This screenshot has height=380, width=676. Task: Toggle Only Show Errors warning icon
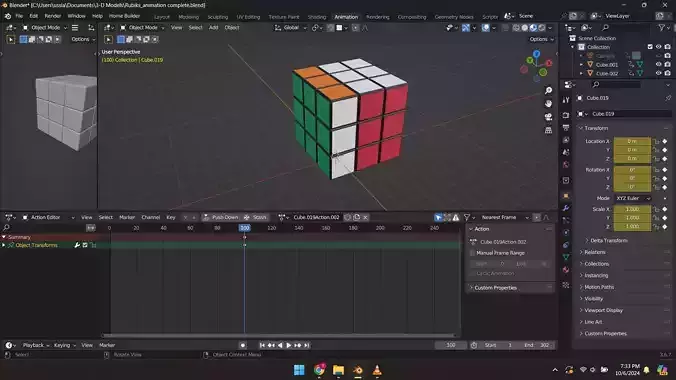point(456,217)
